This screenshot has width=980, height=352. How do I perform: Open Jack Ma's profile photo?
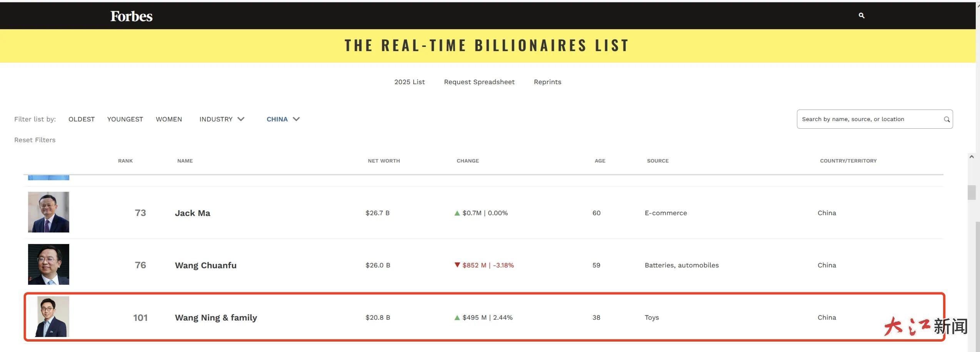(48, 212)
